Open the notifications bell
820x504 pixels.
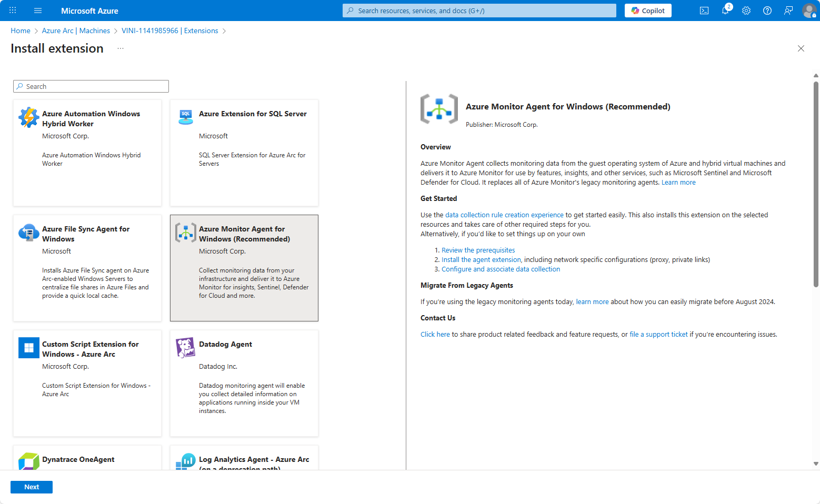coord(725,11)
